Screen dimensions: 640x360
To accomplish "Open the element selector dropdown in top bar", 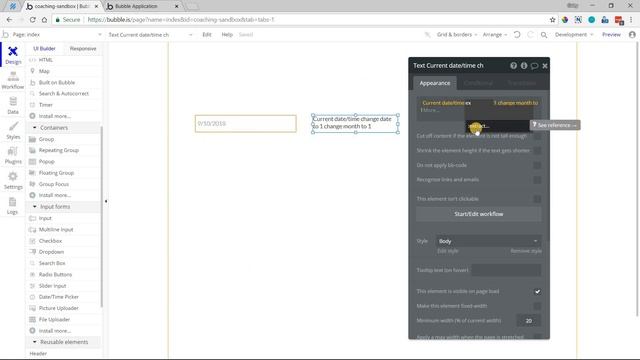I will [150, 35].
